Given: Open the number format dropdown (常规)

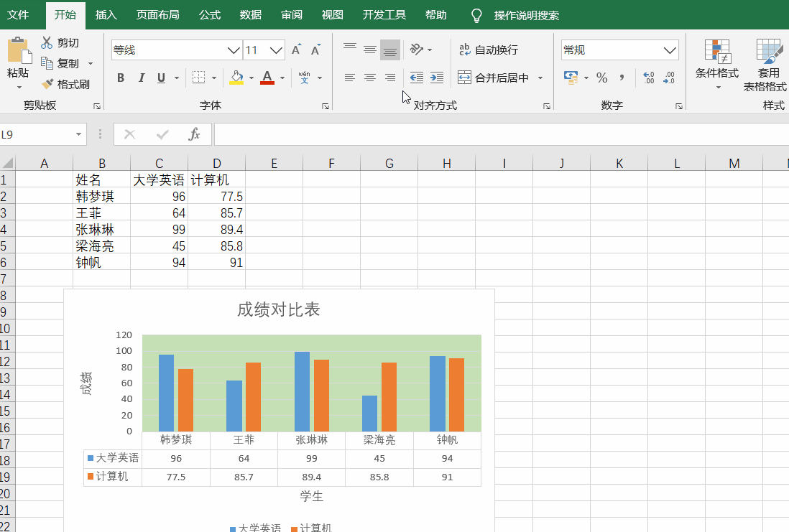Looking at the screenshot, I should coord(670,50).
